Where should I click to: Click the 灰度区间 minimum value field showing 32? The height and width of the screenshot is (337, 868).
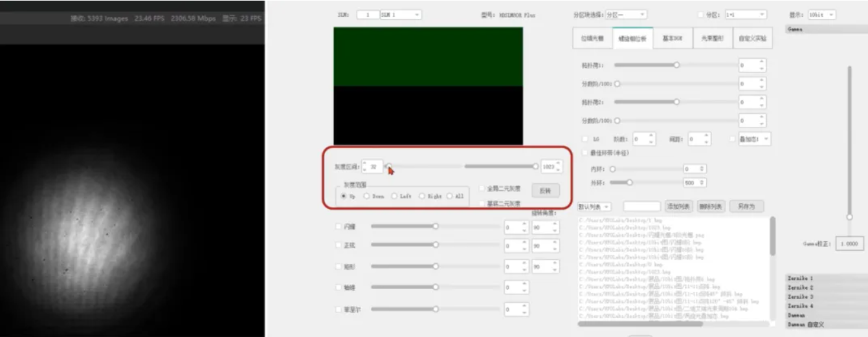click(374, 167)
